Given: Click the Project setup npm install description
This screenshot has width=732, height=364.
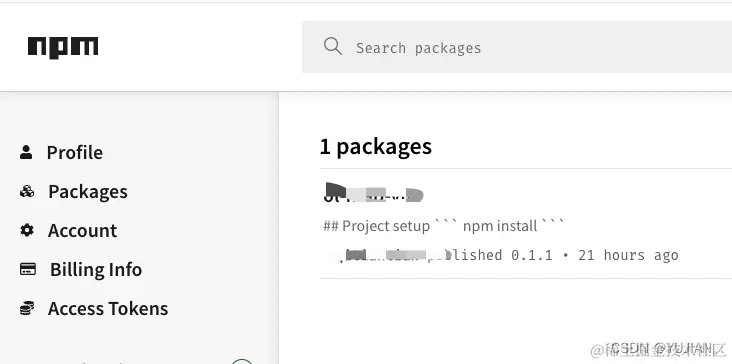Looking at the screenshot, I should click(x=443, y=226).
